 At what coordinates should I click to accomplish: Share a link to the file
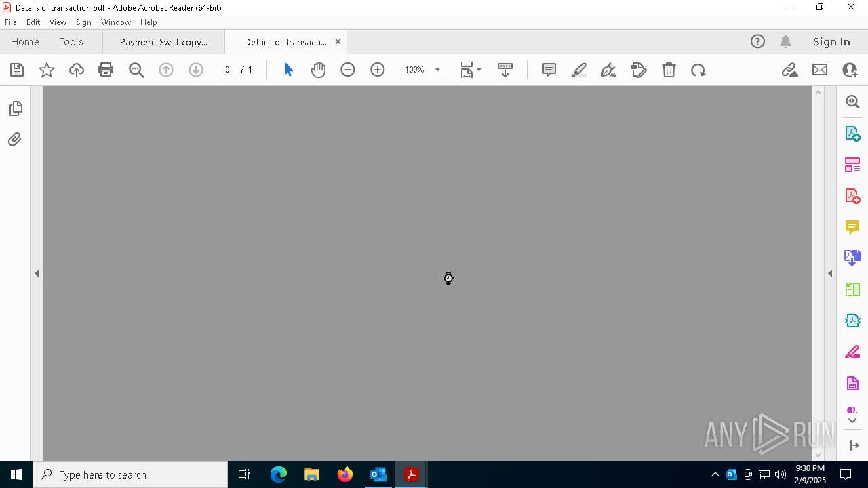coord(790,70)
